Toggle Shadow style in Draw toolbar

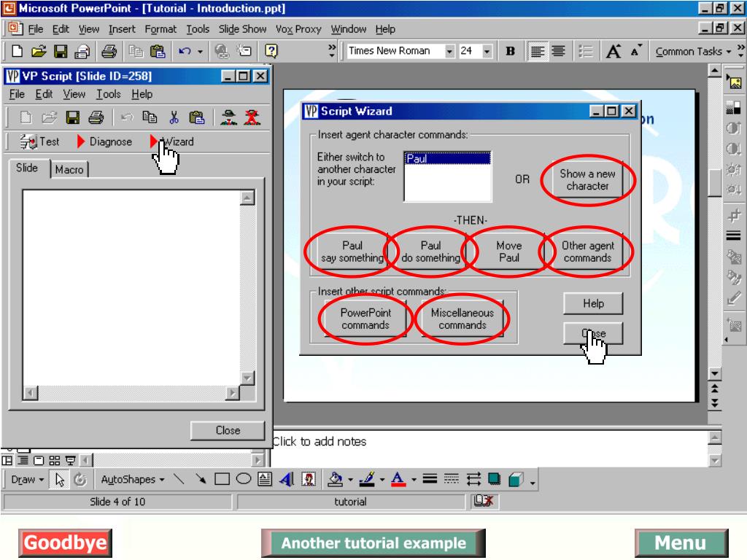pos(494,479)
